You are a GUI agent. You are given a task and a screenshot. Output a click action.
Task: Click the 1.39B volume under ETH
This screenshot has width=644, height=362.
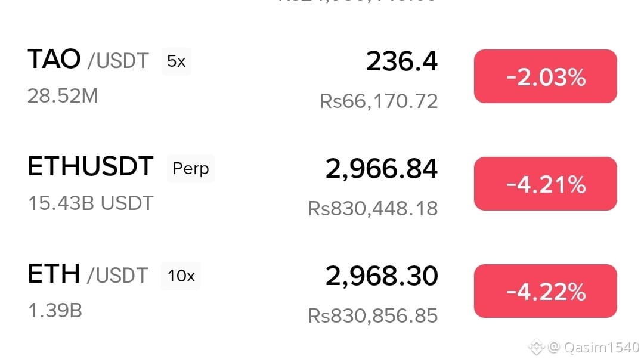pyautogui.click(x=55, y=310)
